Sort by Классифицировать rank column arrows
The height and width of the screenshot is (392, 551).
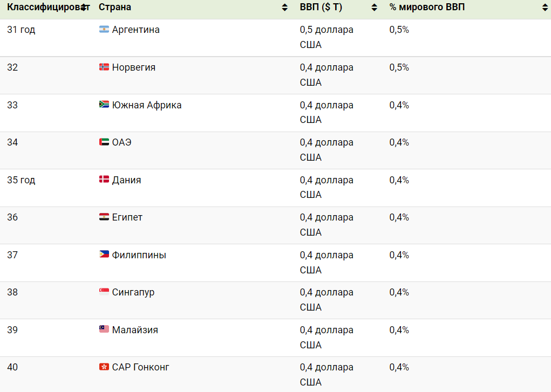(x=84, y=8)
